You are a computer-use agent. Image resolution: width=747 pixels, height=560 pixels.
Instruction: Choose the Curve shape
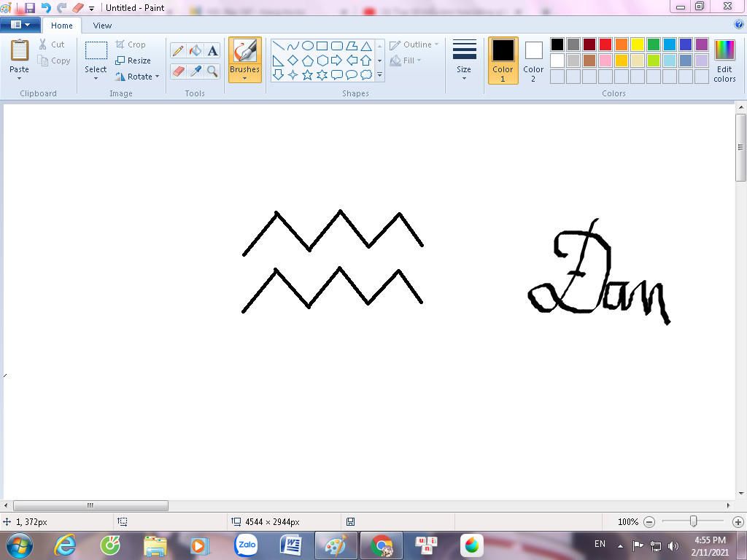click(293, 46)
